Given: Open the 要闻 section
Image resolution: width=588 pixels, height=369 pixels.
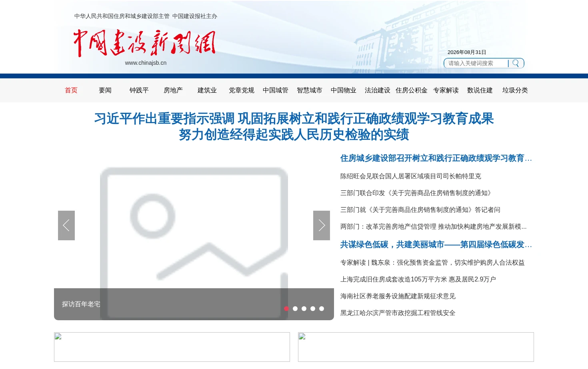Looking at the screenshot, I should 105,90.
